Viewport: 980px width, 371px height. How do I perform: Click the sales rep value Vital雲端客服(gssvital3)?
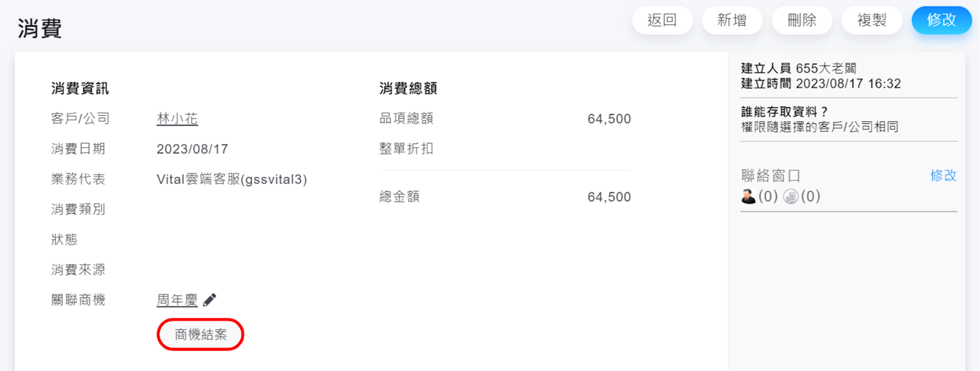click(232, 179)
